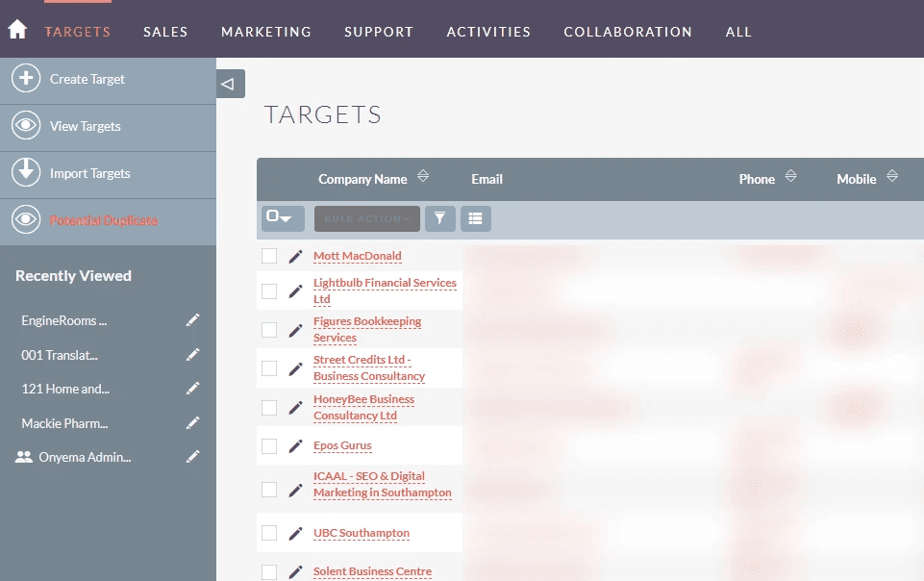924x581 pixels.
Task: Open recently viewed EngineRooms item
Action: (x=64, y=320)
